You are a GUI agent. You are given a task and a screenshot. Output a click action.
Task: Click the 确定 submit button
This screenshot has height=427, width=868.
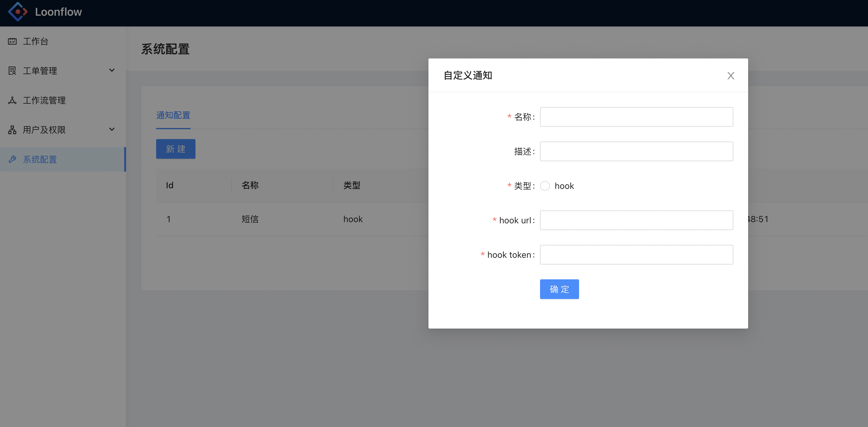(559, 289)
